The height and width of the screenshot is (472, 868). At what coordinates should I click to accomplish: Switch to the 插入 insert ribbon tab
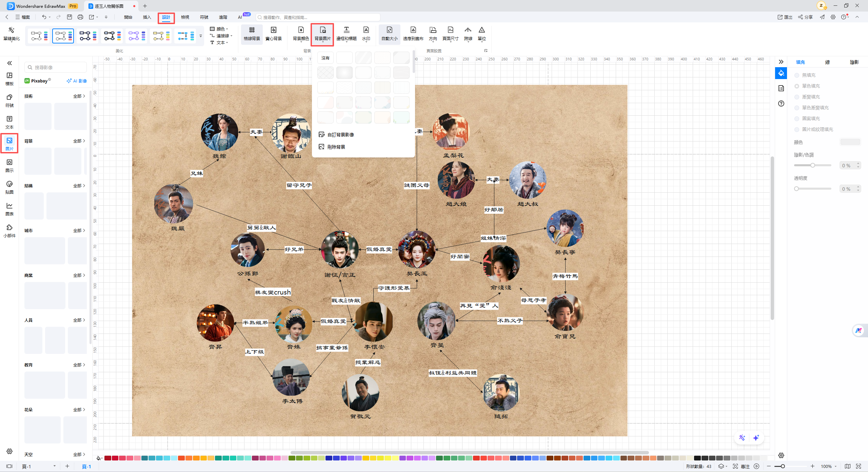147,17
